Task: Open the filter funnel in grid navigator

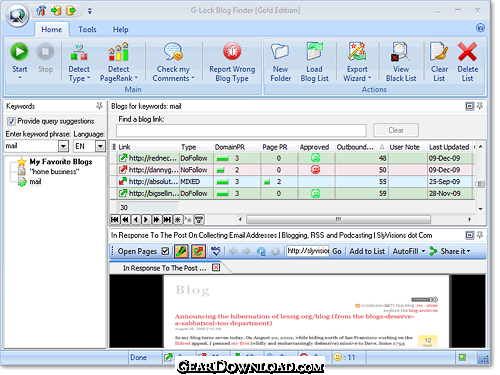Action: [199, 219]
